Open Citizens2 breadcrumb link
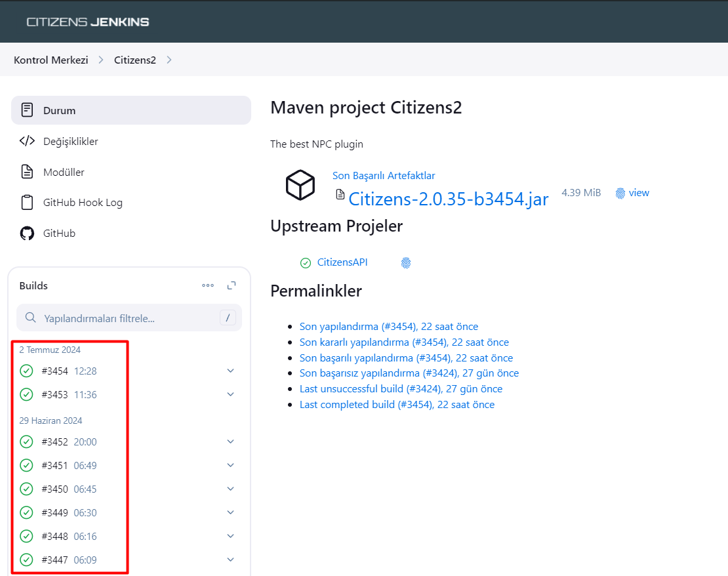Viewport: 728px width, 576px height. point(134,60)
